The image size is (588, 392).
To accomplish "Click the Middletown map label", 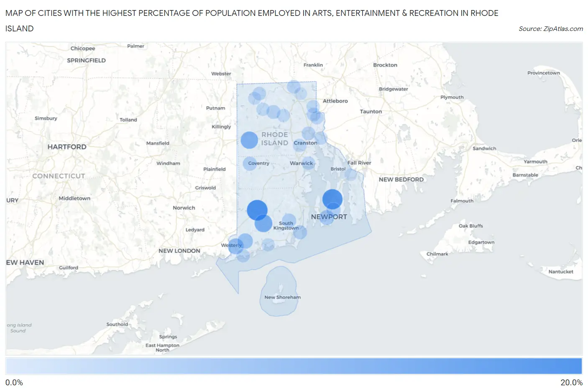I will (74, 198).
